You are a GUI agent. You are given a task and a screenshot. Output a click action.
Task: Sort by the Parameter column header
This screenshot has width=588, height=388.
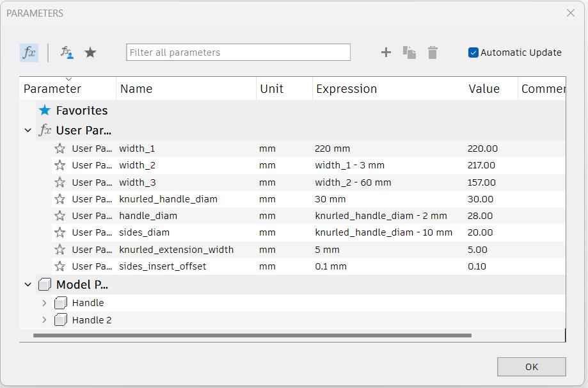point(67,88)
